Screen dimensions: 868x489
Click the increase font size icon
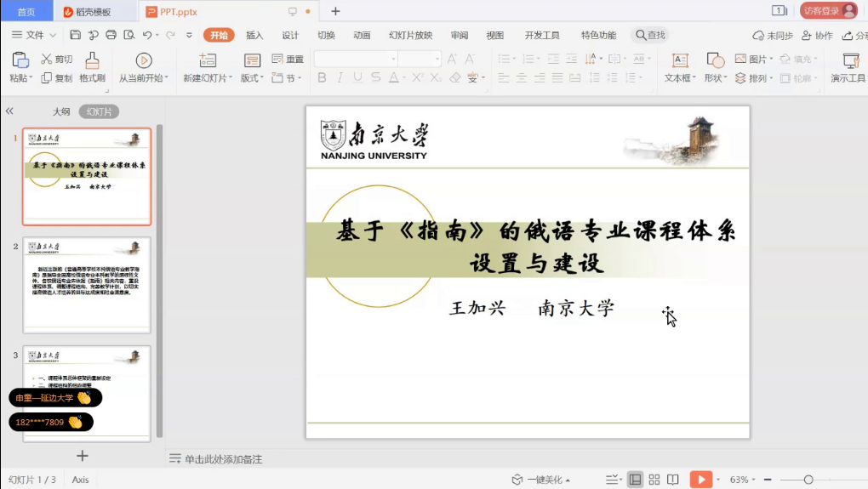pos(452,59)
